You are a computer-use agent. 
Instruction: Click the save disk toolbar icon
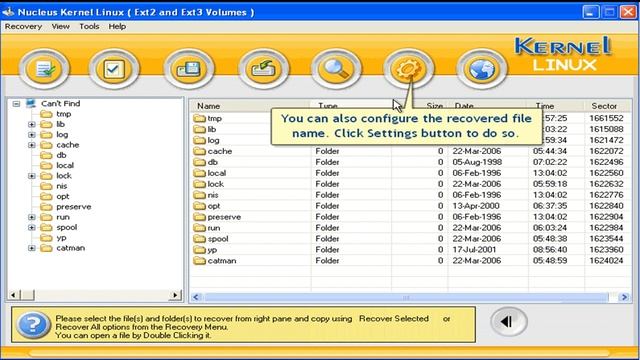(189, 69)
